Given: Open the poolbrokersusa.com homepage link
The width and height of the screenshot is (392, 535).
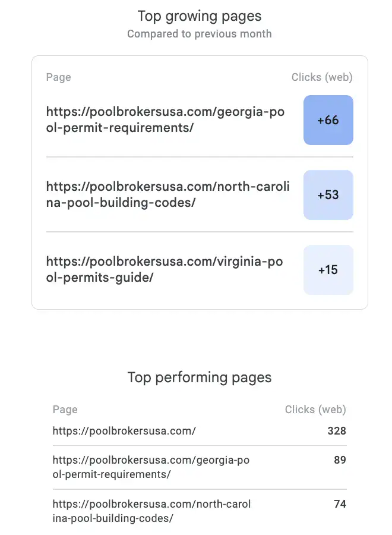Looking at the screenshot, I should [124, 431].
